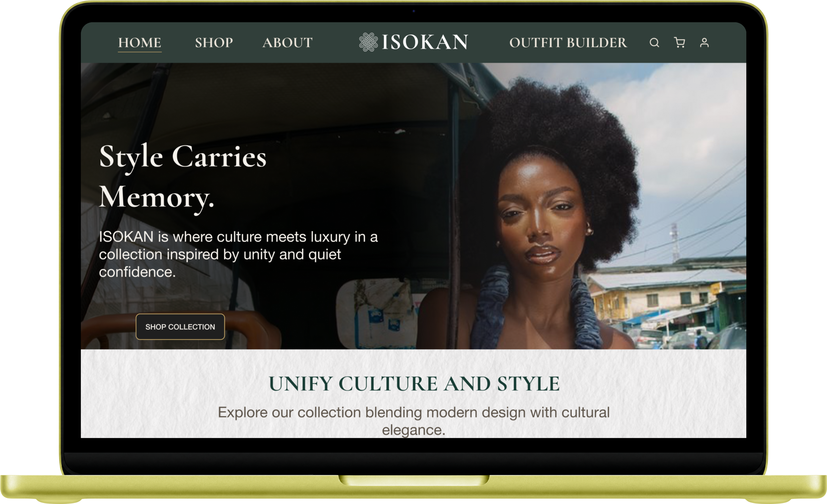Click the gold underline beneath HOME

tap(140, 52)
